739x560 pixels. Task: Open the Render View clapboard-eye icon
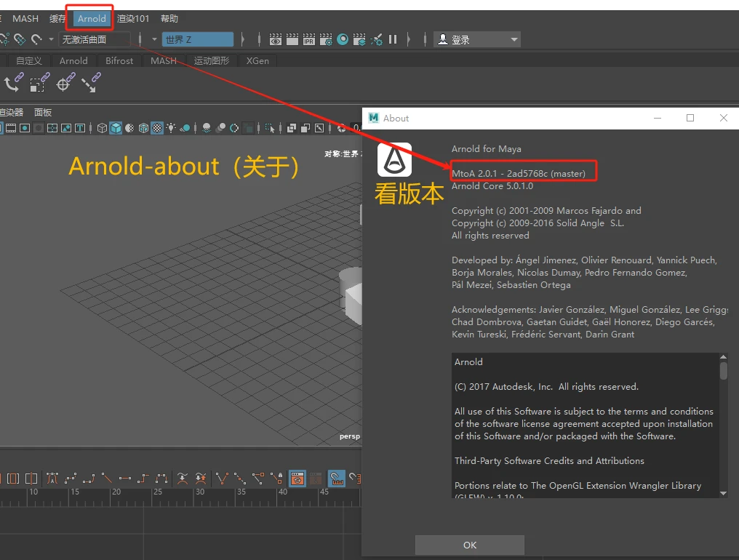(x=275, y=39)
